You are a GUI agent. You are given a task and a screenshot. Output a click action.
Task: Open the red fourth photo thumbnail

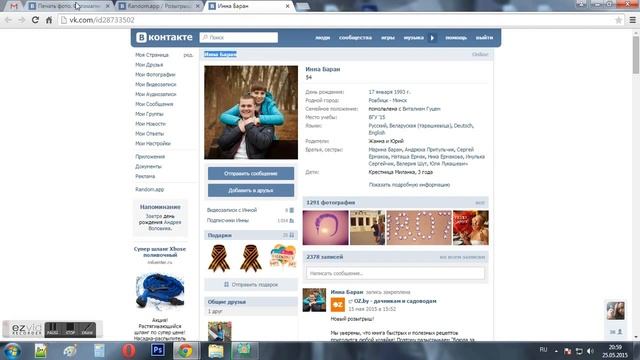(x=471, y=228)
